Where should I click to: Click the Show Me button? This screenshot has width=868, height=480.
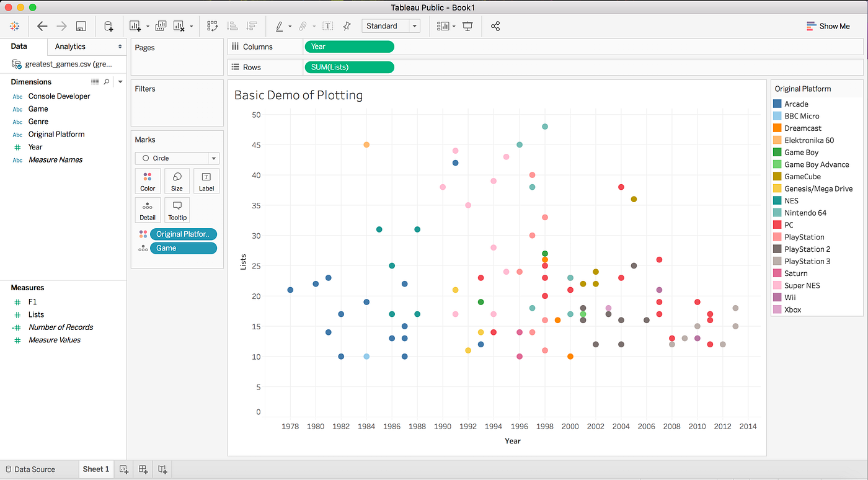(828, 26)
